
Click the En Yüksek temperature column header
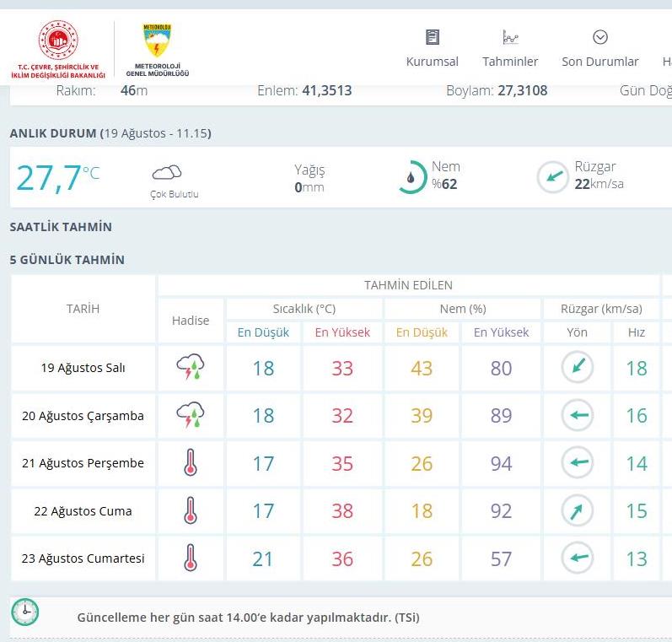pos(342,332)
